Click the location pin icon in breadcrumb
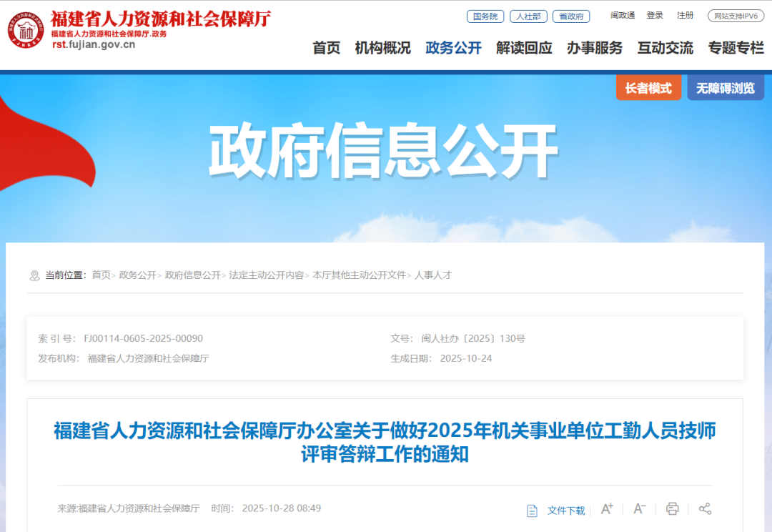 (34, 275)
